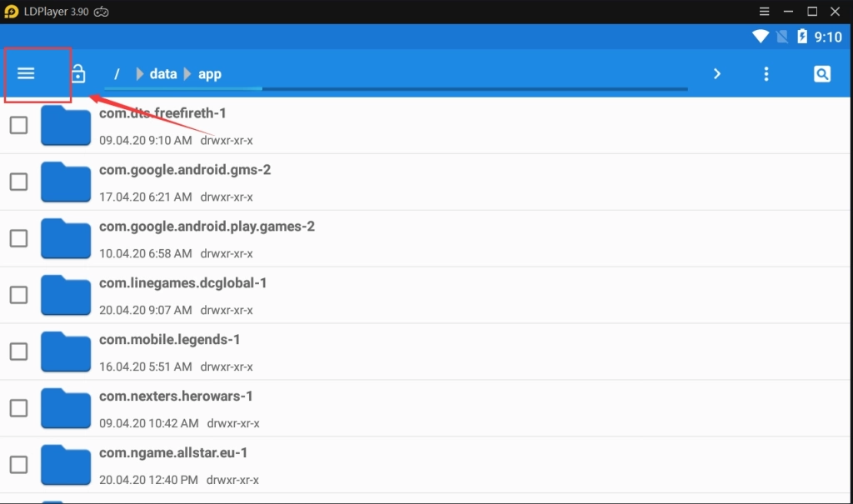
Task: Click the arrow after the root slash
Action: click(138, 73)
